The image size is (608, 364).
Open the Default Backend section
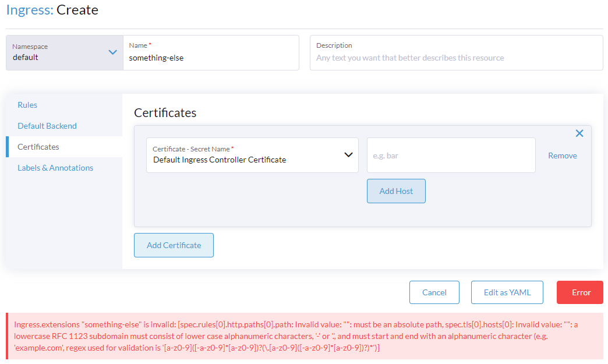coord(47,126)
